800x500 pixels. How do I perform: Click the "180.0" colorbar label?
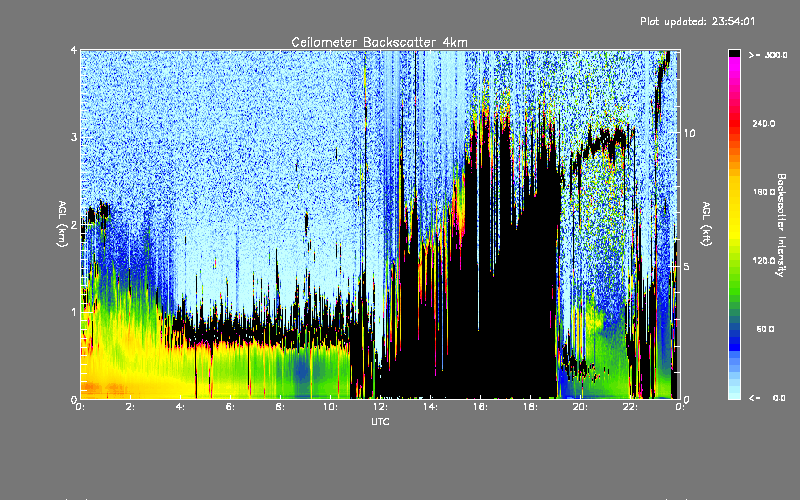click(764, 192)
